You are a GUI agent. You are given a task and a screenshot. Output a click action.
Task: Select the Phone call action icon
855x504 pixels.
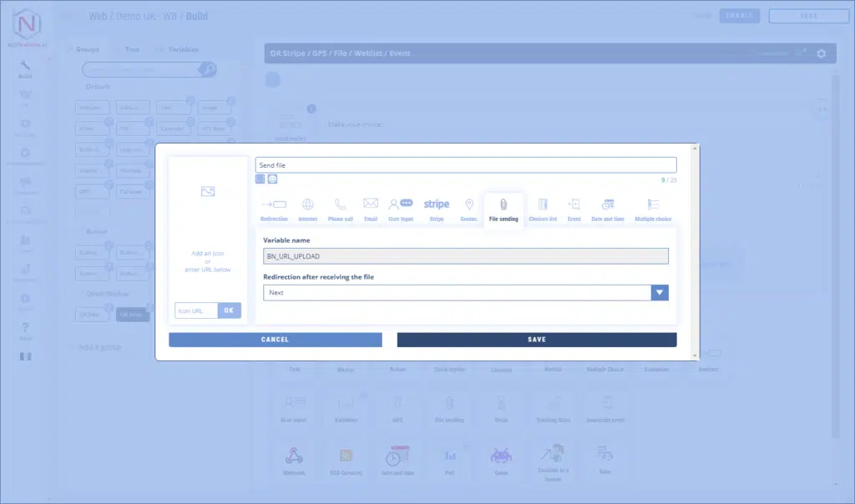[340, 205]
